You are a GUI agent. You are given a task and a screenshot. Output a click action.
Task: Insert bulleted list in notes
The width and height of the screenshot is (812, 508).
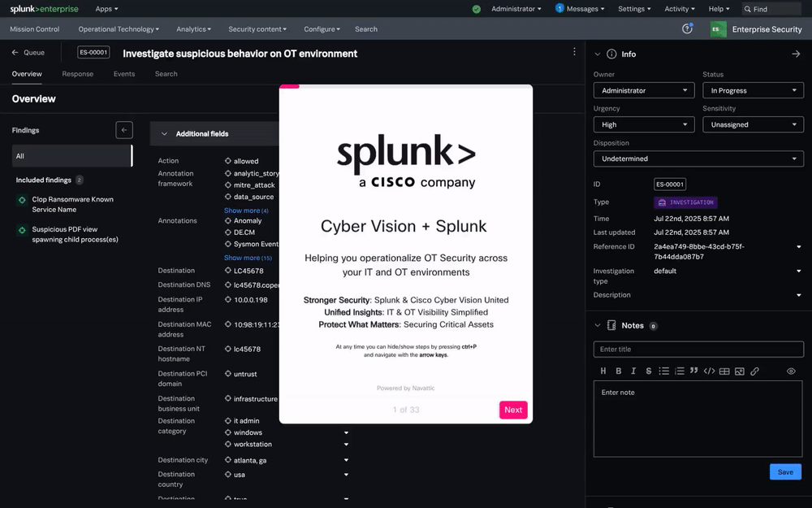point(664,371)
